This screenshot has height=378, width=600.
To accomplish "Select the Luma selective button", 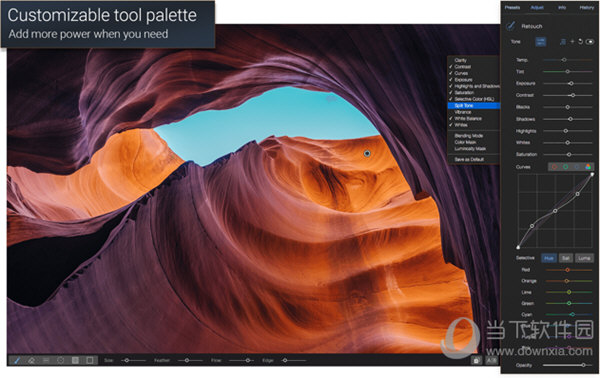I will pyautogui.click(x=584, y=258).
